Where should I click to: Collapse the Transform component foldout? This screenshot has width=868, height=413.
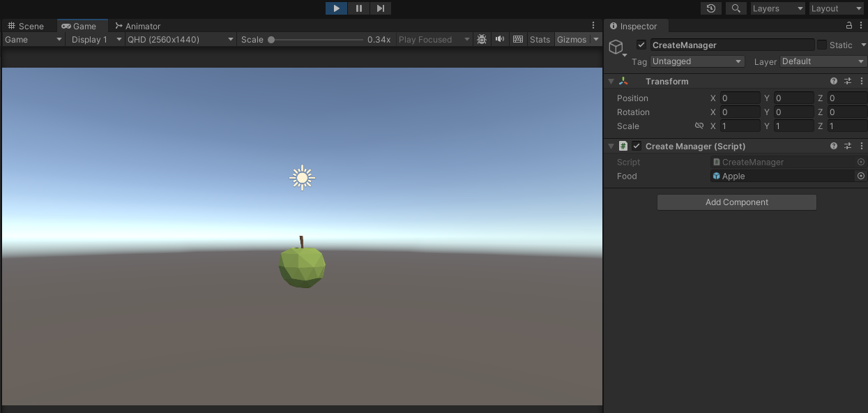[x=611, y=82]
